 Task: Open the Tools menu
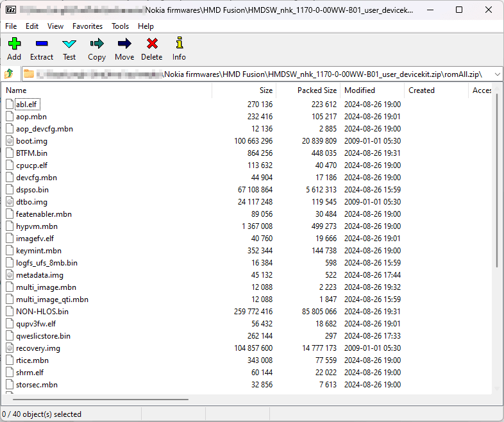click(120, 26)
